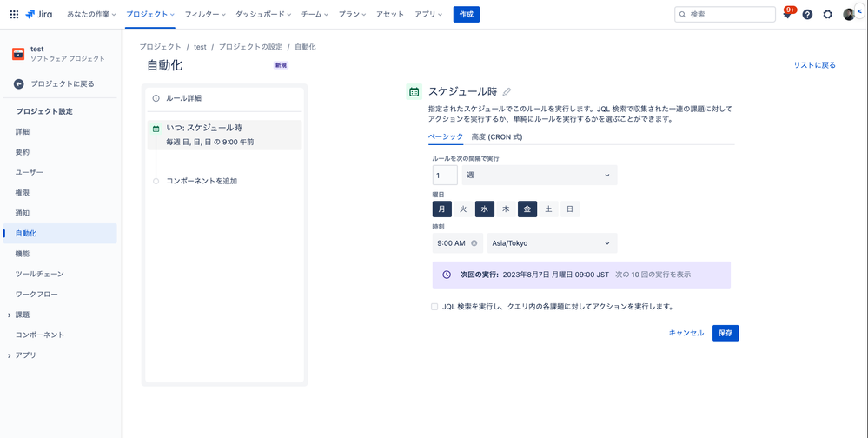This screenshot has width=868, height=438.
Task: Switch to the ベーシック tab
Action: [x=446, y=136]
